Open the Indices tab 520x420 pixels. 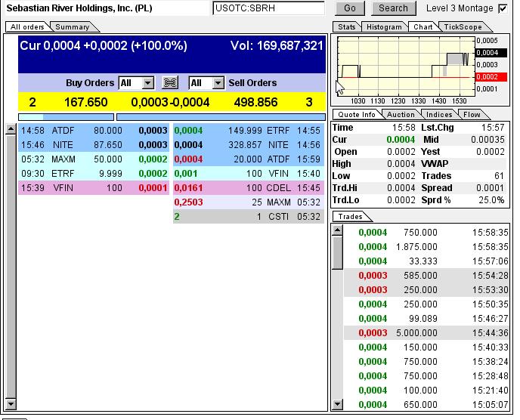coord(439,115)
